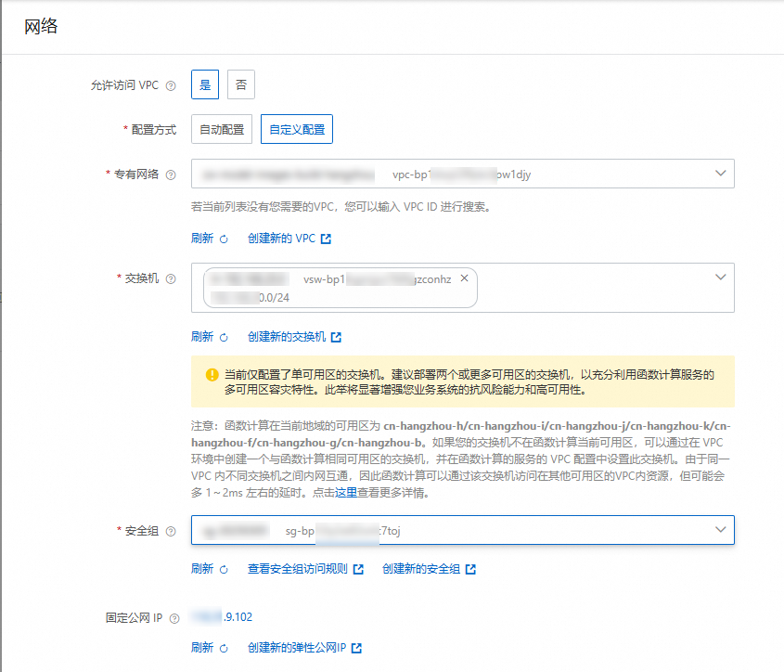Click 刷新 under the VPC selector
Screen dimensions: 784x672
click(x=202, y=239)
